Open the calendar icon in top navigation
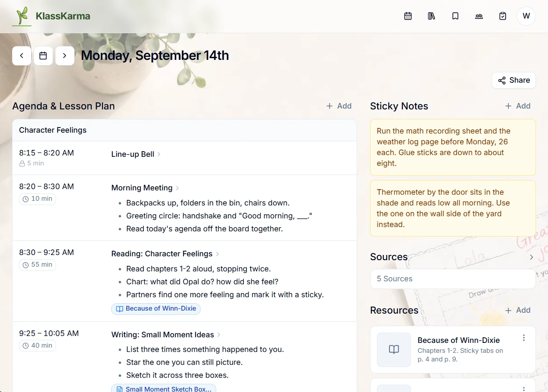 pyautogui.click(x=408, y=16)
